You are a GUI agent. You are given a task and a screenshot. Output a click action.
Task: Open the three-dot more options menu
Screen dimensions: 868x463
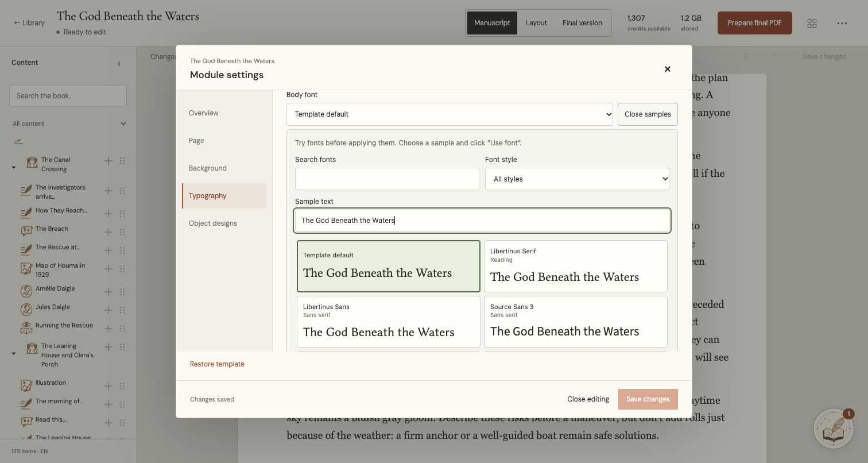842,23
